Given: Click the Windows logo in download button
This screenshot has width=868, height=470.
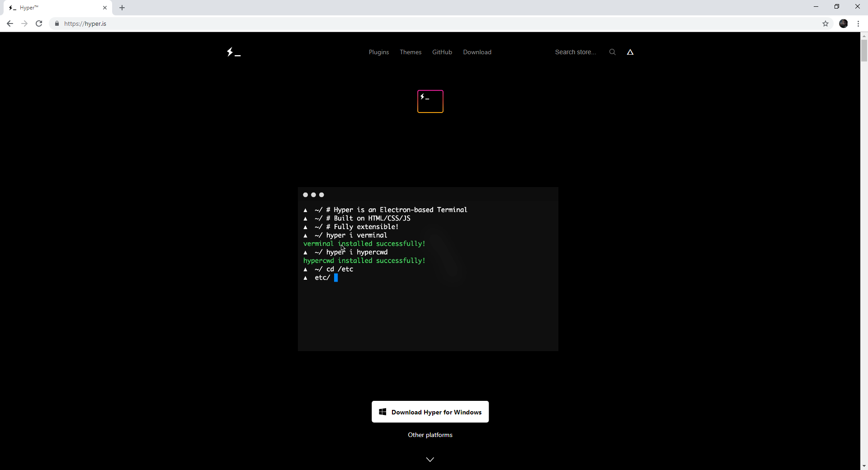Looking at the screenshot, I should tap(382, 412).
